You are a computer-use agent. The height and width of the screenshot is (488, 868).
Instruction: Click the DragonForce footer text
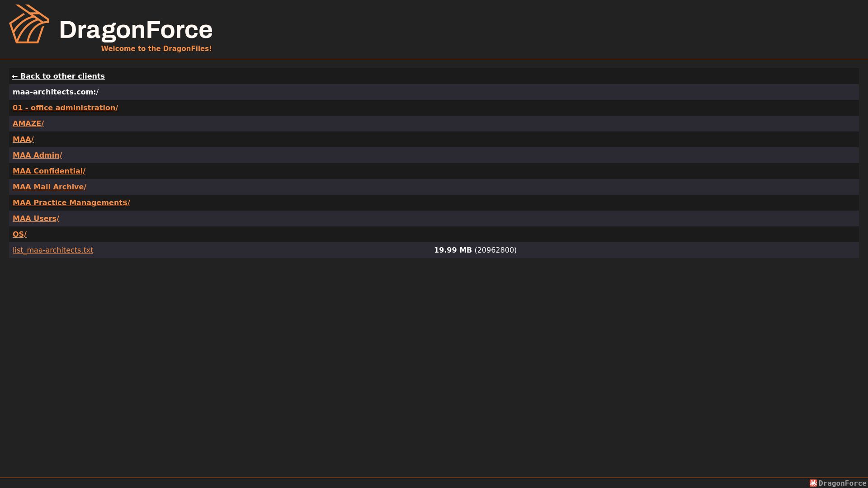pyautogui.click(x=842, y=483)
